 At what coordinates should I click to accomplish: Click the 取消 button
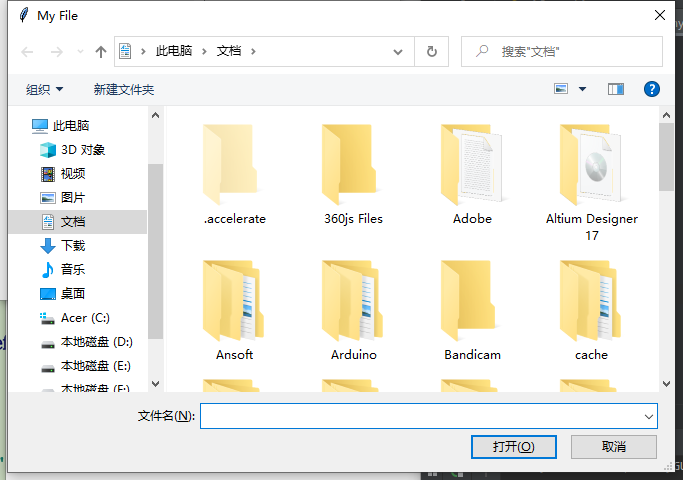point(614,447)
